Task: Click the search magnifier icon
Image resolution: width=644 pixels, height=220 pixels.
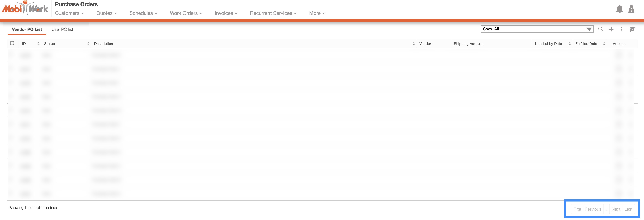Action: (x=600, y=29)
